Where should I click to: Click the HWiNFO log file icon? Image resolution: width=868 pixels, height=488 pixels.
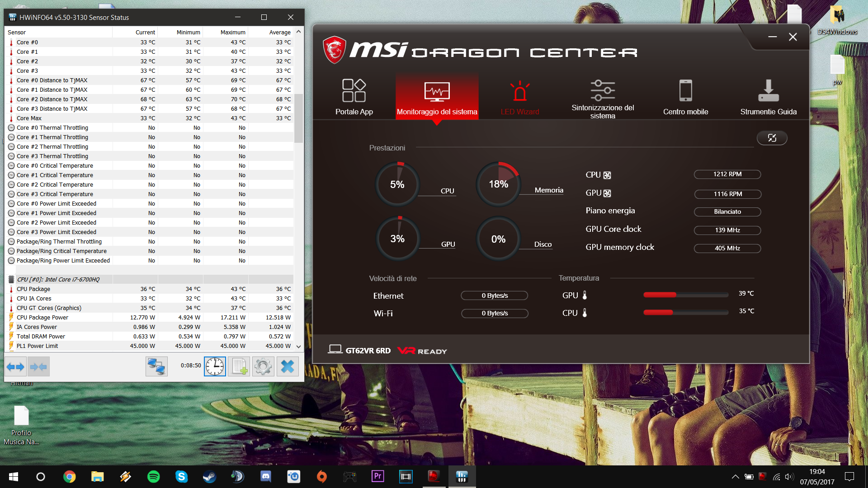(239, 366)
